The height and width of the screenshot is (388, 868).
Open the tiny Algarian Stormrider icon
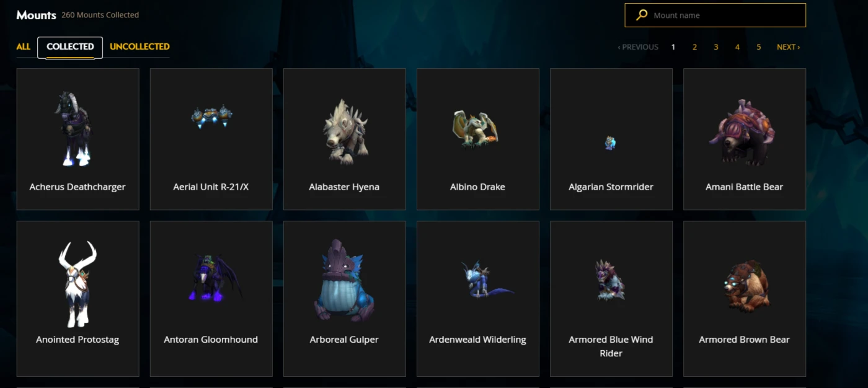pyautogui.click(x=610, y=144)
